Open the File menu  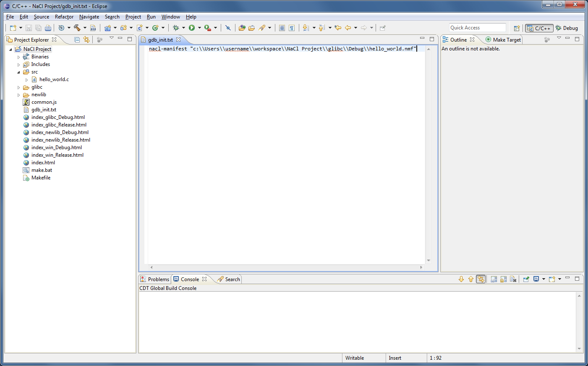(10, 17)
